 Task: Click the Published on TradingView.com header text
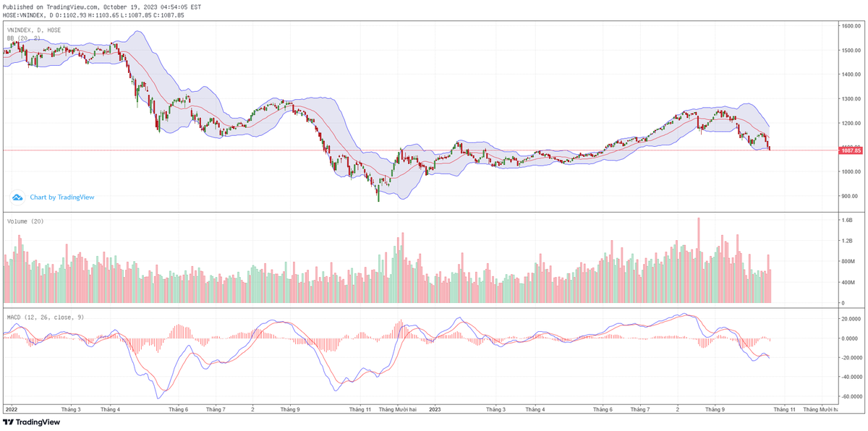click(x=102, y=7)
